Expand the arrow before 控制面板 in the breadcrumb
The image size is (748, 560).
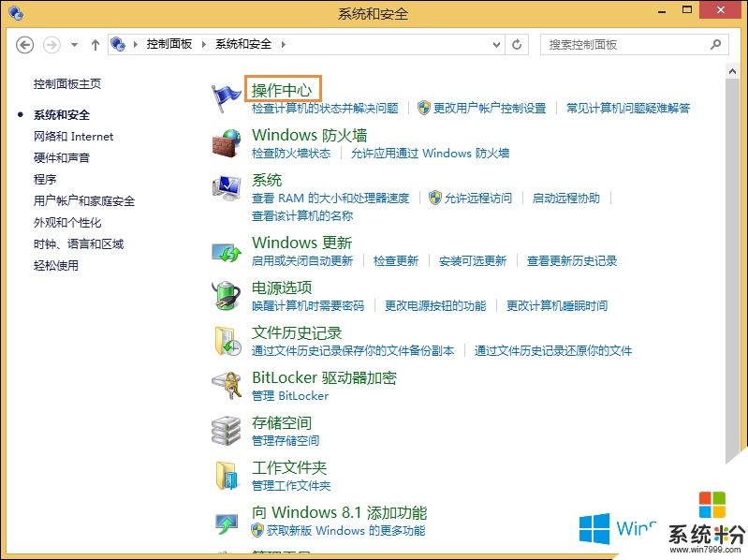pyautogui.click(x=136, y=44)
